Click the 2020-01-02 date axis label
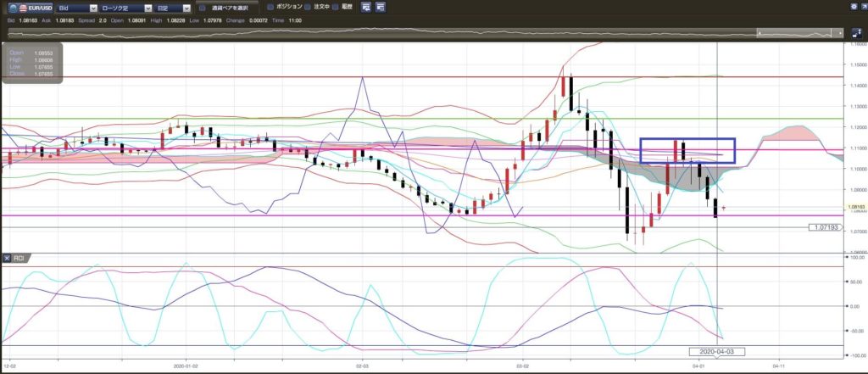This screenshot has width=868, height=374. pos(186,366)
